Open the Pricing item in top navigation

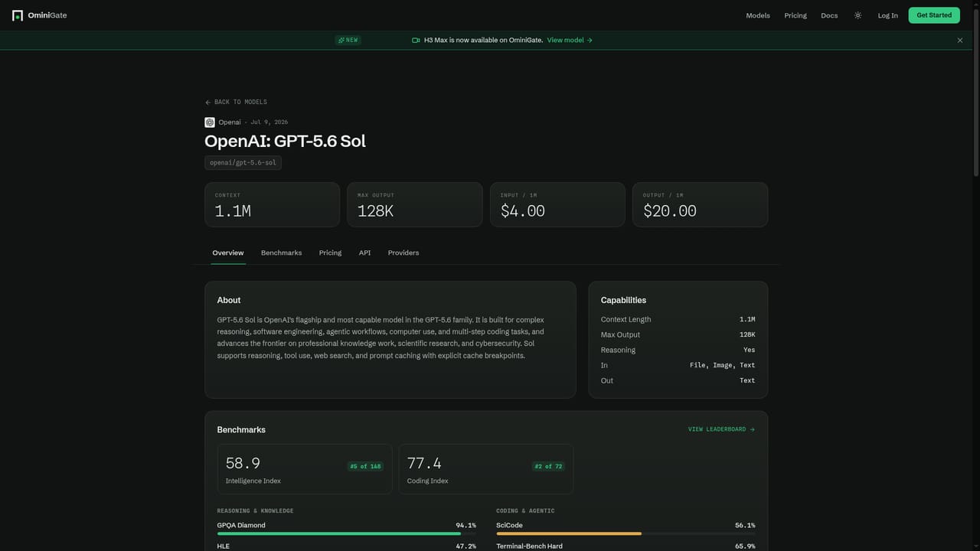pyautogui.click(x=795, y=15)
